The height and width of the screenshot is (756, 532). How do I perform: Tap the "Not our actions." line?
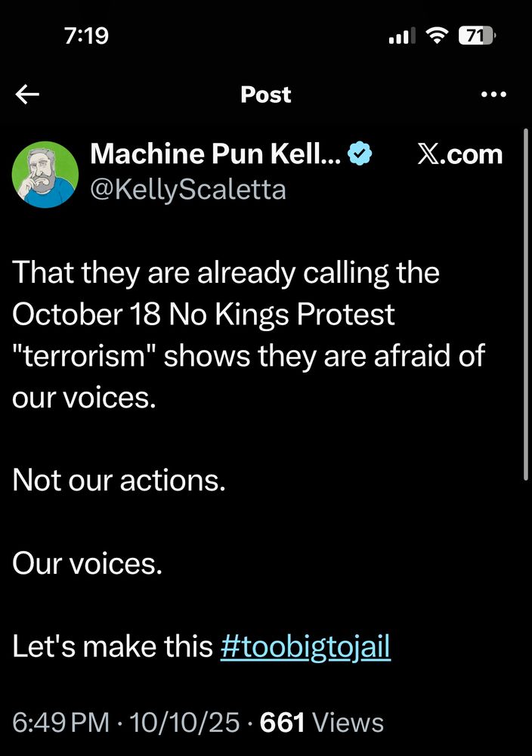pyautogui.click(x=119, y=481)
